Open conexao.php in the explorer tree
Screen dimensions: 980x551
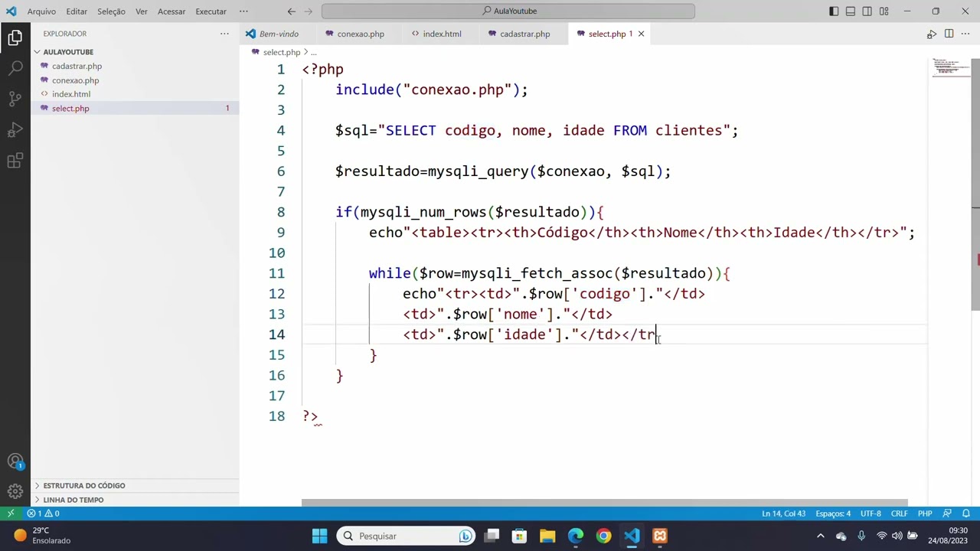tap(75, 80)
